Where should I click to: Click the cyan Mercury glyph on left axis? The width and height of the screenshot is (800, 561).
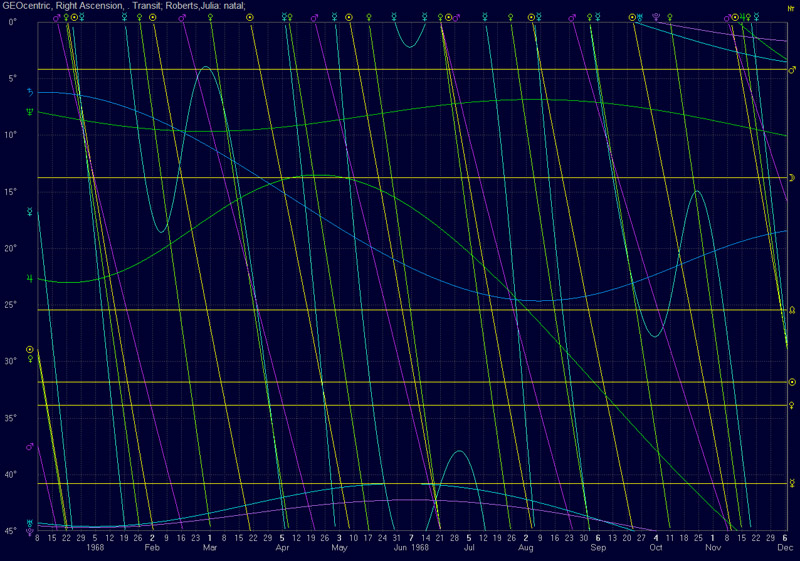point(30,211)
